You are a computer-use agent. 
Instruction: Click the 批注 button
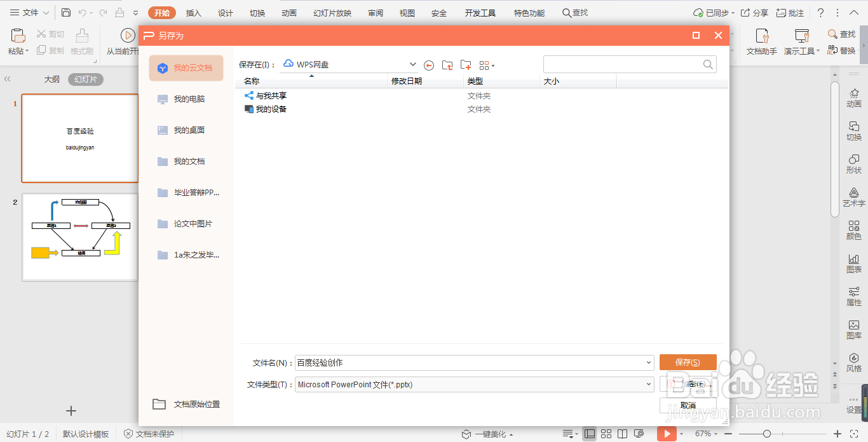coord(790,13)
